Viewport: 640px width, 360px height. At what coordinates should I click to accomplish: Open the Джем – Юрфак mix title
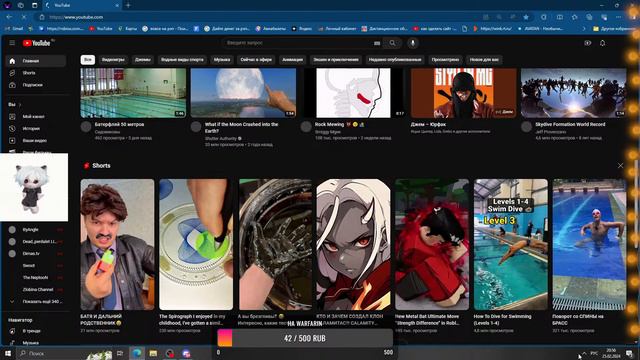428,124
